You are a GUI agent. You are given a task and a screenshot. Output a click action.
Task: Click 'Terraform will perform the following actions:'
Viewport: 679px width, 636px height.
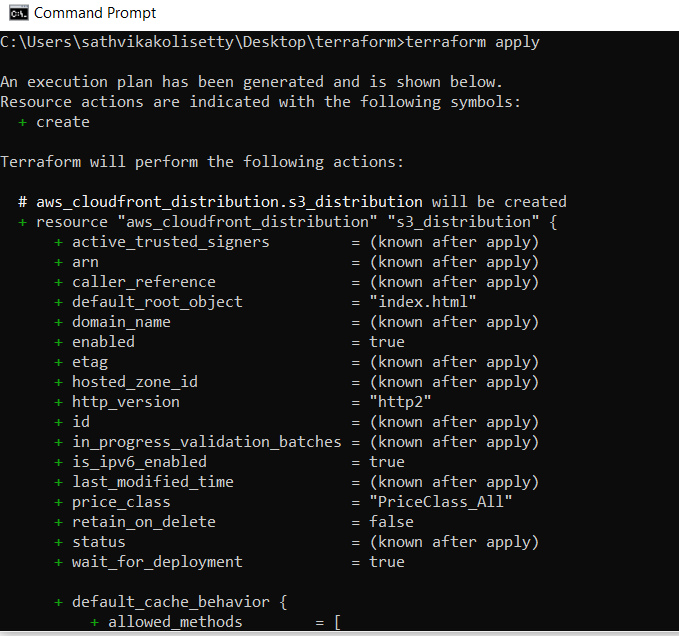point(202,162)
